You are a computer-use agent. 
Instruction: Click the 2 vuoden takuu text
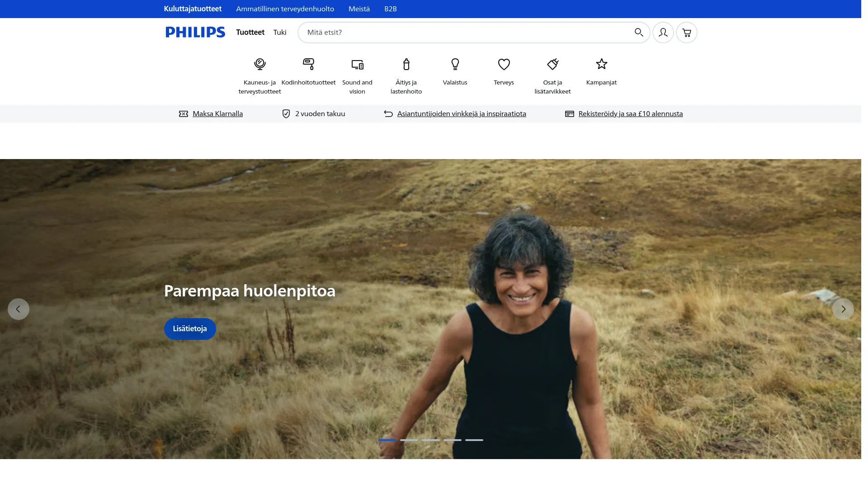[320, 114]
